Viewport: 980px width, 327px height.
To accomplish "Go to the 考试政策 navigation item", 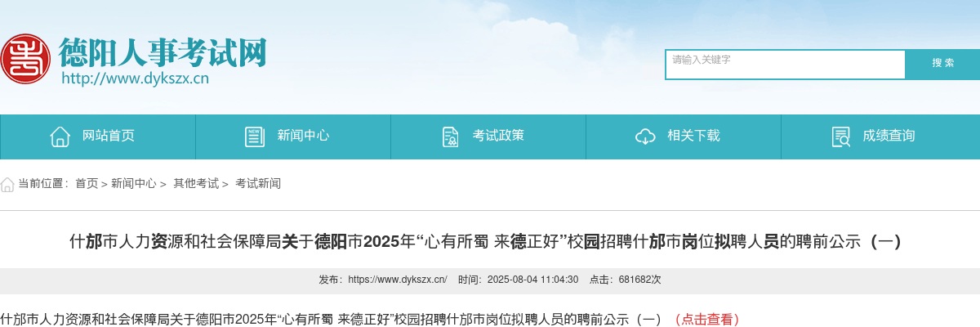I will tap(488, 137).
